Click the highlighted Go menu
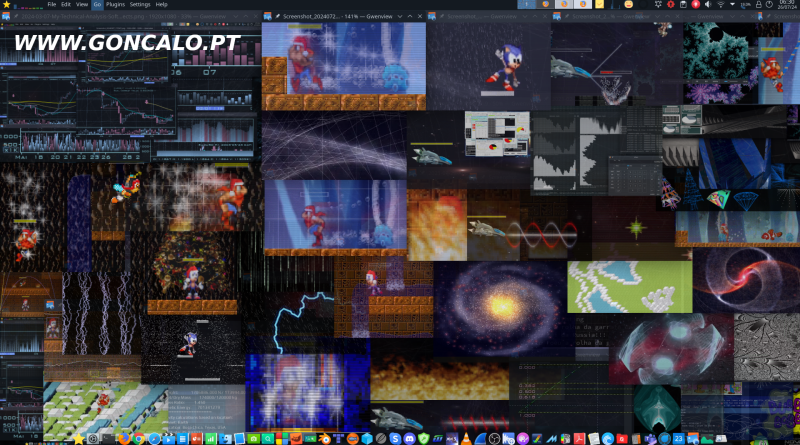The height and width of the screenshot is (445, 800). pyautogui.click(x=97, y=5)
